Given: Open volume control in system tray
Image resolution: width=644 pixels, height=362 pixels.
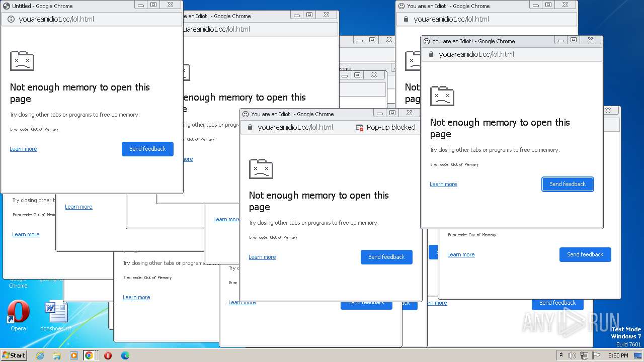Looking at the screenshot, I should pos(573,355).
